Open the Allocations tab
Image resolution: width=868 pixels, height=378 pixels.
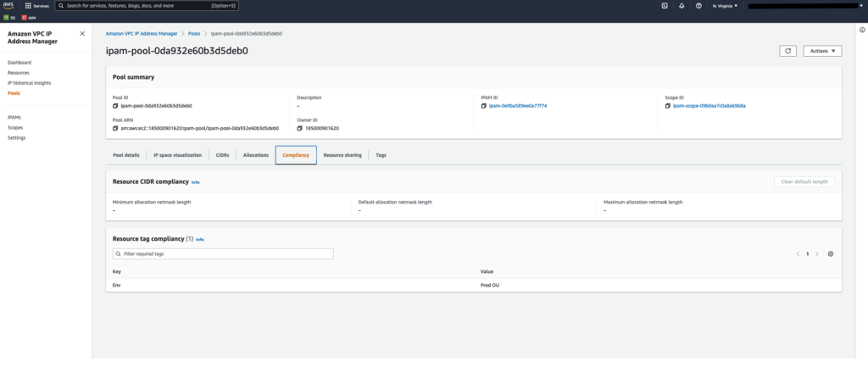pyautogui.click(x=256, y=155)
